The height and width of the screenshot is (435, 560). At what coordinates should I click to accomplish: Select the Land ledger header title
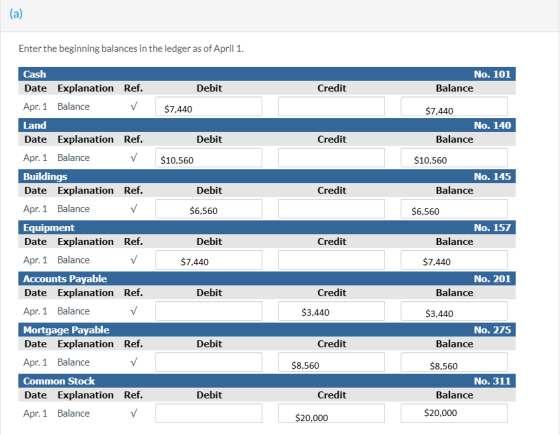point(35,125)
